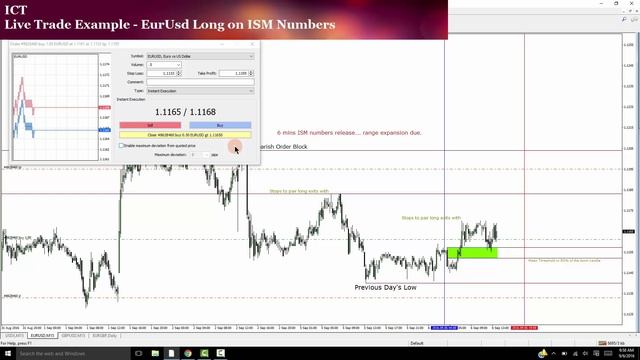Click the Take Profit value field
The image size is (640, 360).
coord(233,73)
